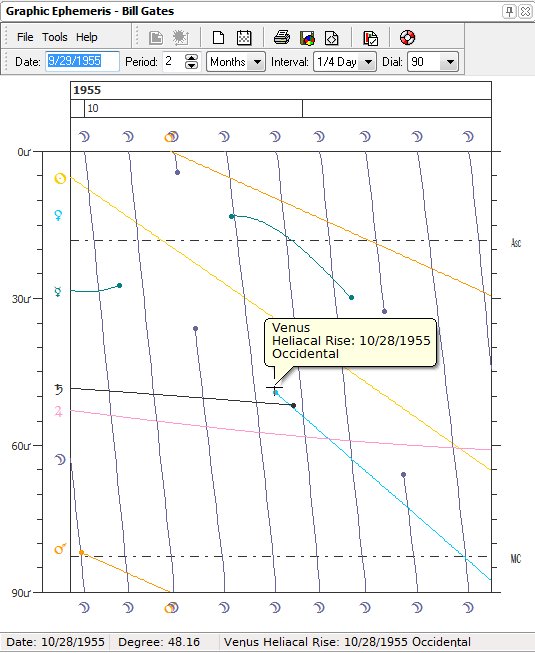Viewport: 535px width, 653px height.
Task: Expand the Interval 1/4 Day dropdown
Action: coord(368,62)
